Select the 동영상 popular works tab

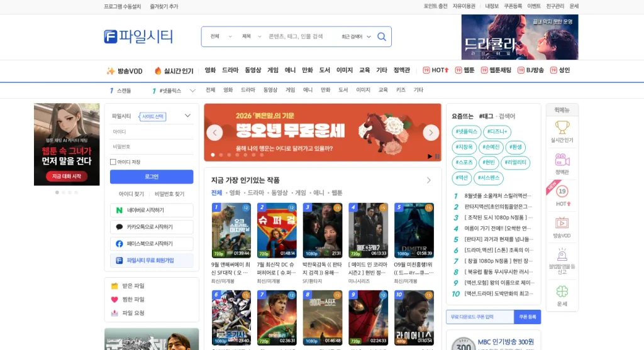pyautogui.click(x=279, y=192)
